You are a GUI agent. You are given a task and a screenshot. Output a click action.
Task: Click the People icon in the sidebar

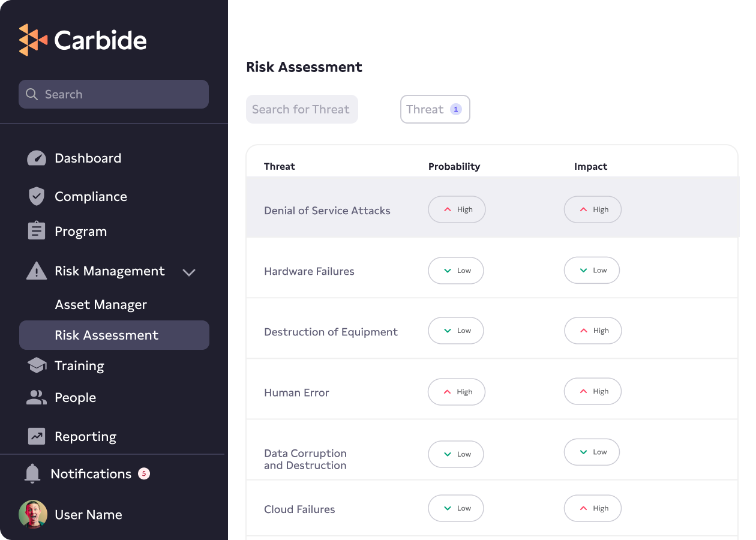point(36,397)
